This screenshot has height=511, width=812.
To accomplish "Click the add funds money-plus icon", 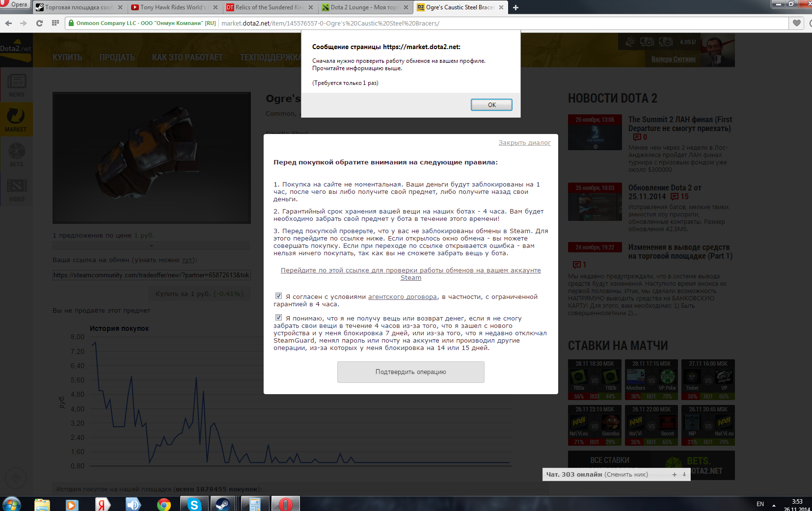I will click(647, 42).
